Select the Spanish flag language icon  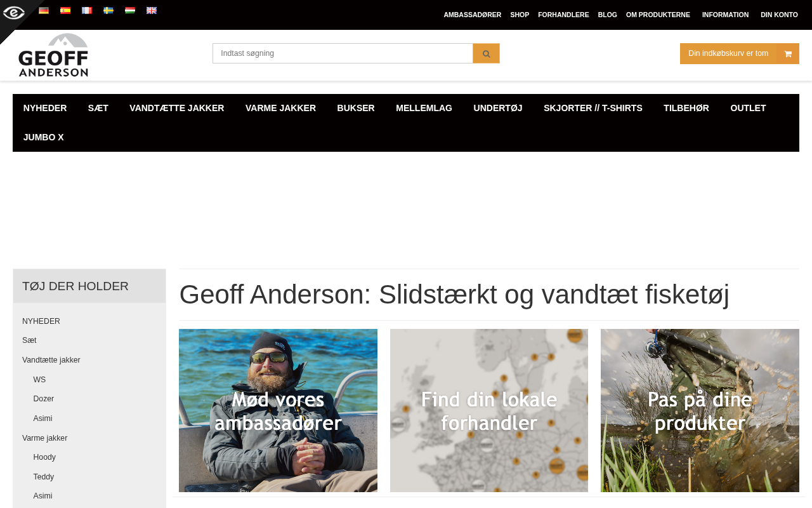tap(65, 10)
